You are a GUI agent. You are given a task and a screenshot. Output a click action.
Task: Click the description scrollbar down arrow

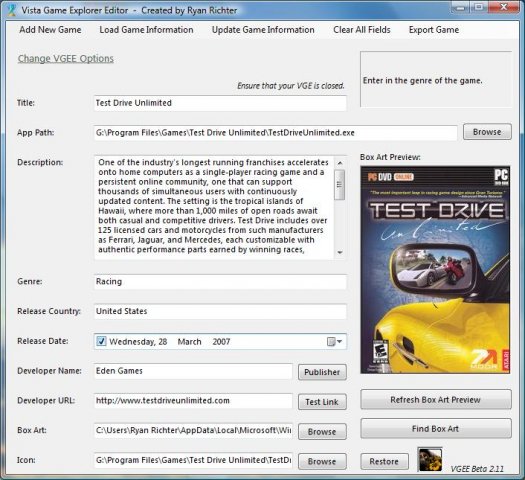coord(340,252)
